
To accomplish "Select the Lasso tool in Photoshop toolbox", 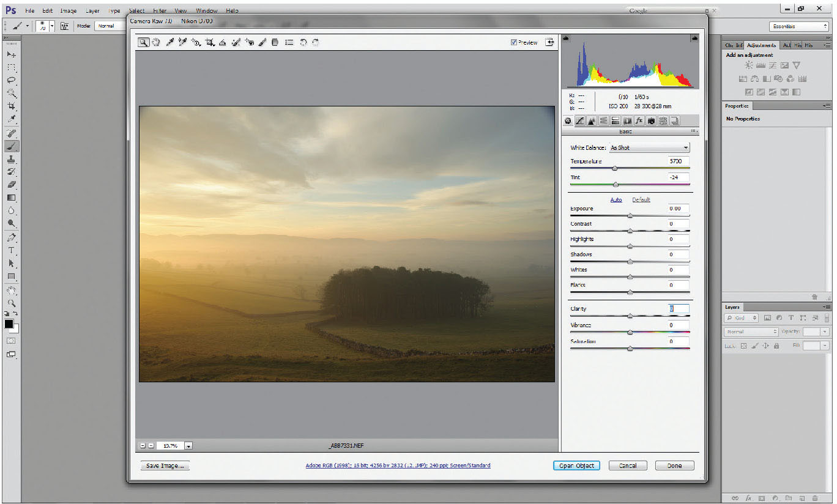I will click(x=12, y=80).
